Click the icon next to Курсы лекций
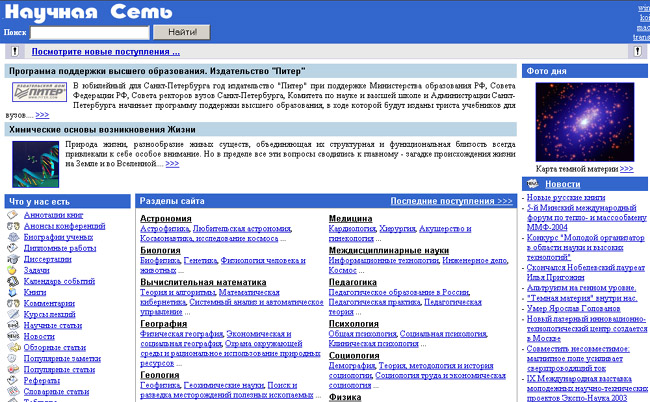Image resolution: width=650 pixels, height=402 pixels. [11, 314]
